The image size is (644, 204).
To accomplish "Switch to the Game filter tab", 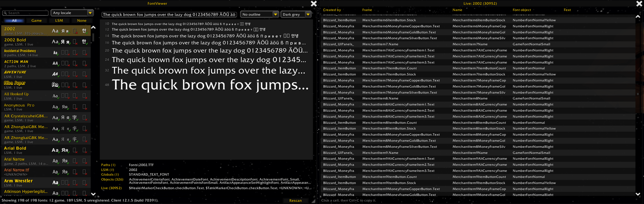I will click(37, 21).
